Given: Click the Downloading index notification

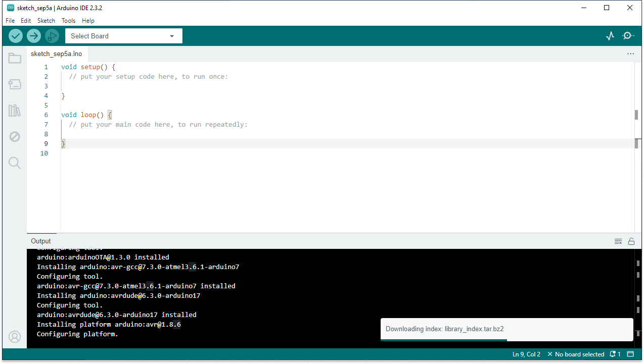Looking at the screenshot, I should tap(507, 329).
